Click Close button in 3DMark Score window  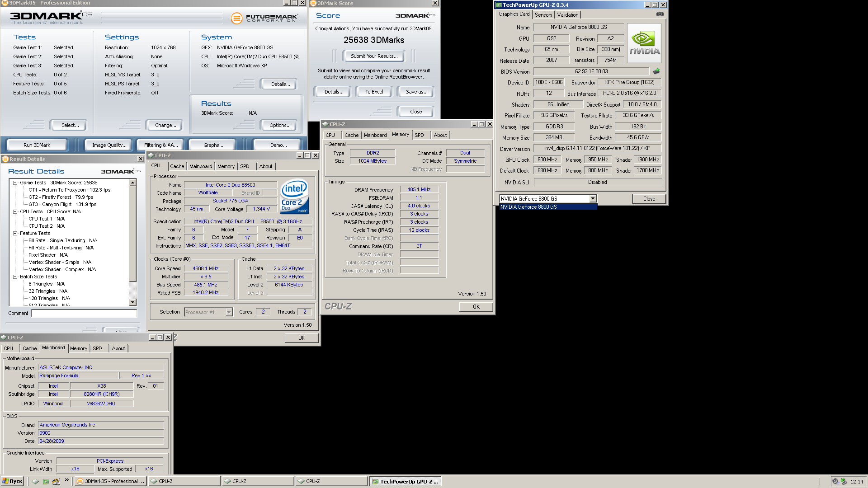pyautogui.click(x=416, y=112)
